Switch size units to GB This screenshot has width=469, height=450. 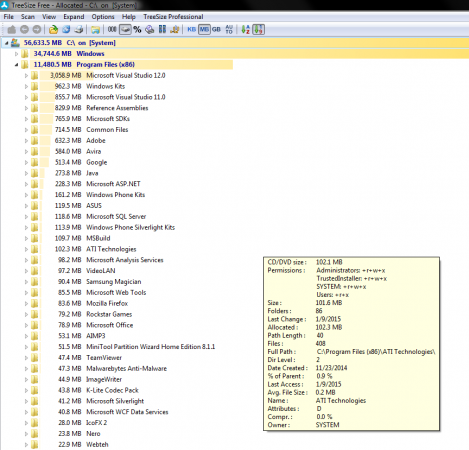click(x=216, y=30)
